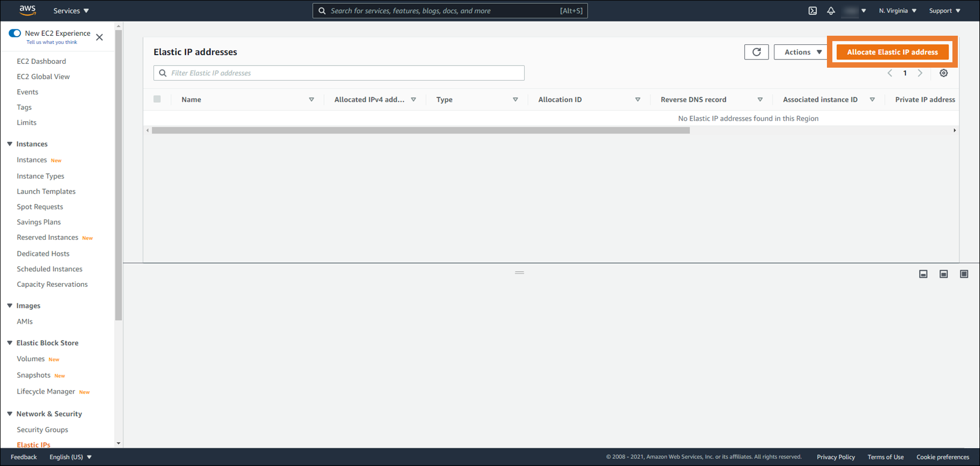Screen dimensions: 980x466
Task: Open the Support dropdown menu
Action: tap(945, 11)
